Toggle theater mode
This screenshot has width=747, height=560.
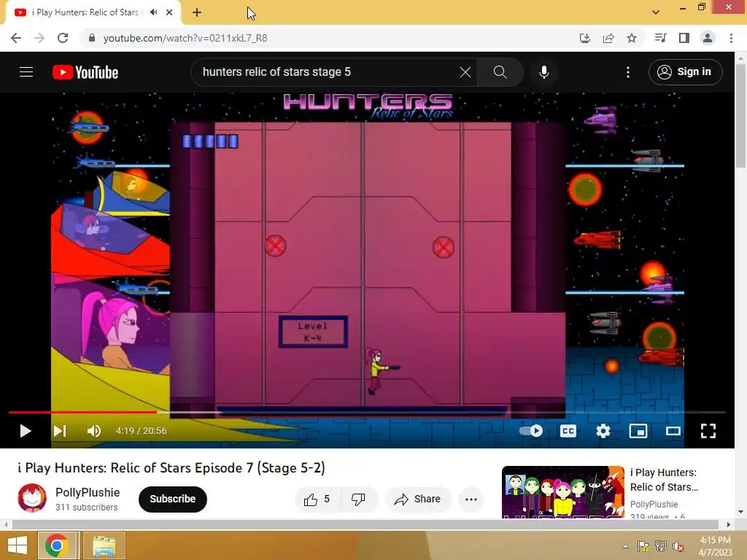point(673,431)
